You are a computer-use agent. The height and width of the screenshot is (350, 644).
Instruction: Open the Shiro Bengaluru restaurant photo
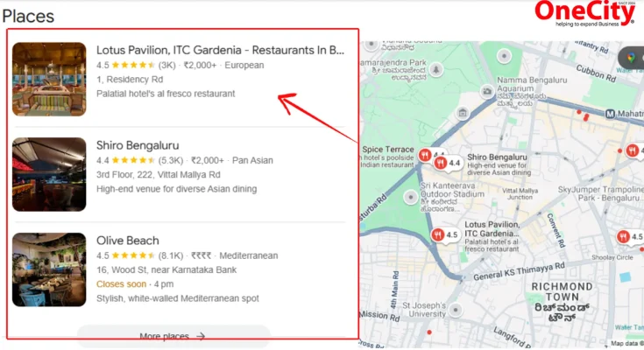[x=49, y=174]
